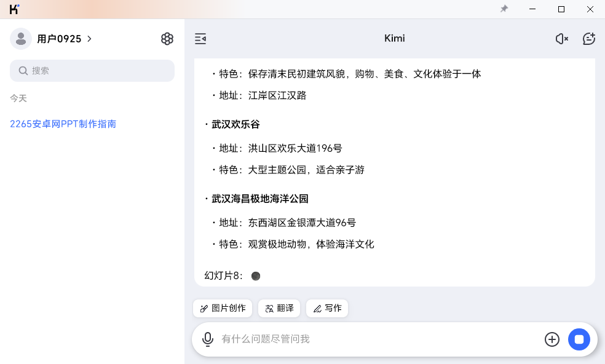Open the settings gear in the sidebar
This screenshot has height=364, width=605.
point(167,38)
